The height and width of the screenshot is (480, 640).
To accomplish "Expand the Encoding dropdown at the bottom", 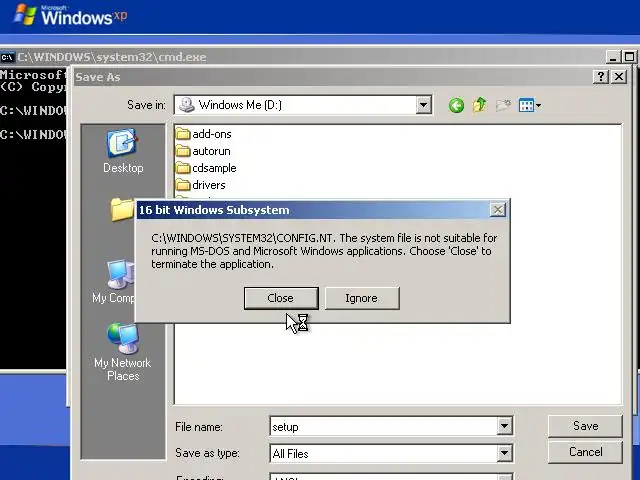I will (504, 477).
